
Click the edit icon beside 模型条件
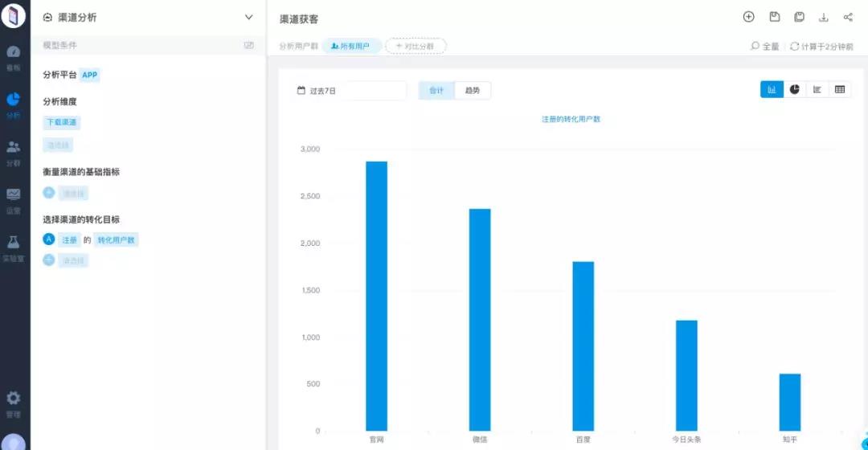tap(249, 45)
